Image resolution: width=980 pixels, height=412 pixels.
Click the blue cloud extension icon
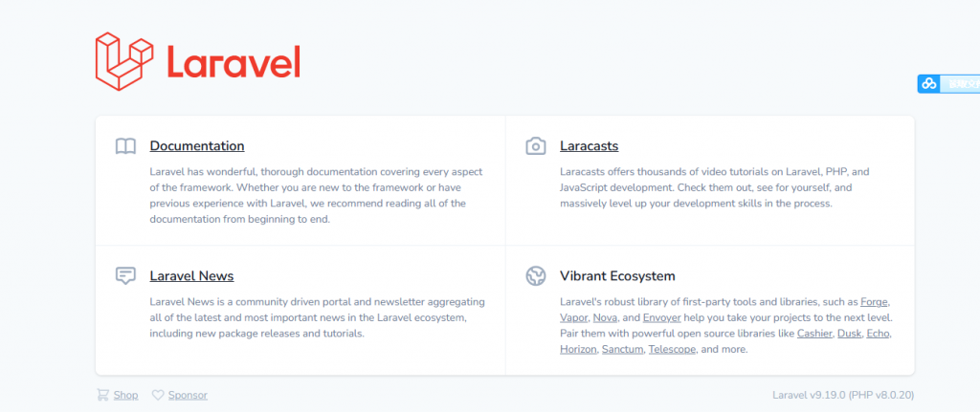[x=928, y=84]
